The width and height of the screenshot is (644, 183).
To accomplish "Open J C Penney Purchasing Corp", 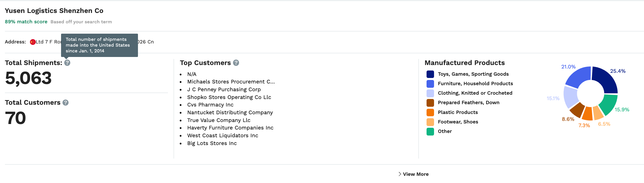I will pos(224,89).
